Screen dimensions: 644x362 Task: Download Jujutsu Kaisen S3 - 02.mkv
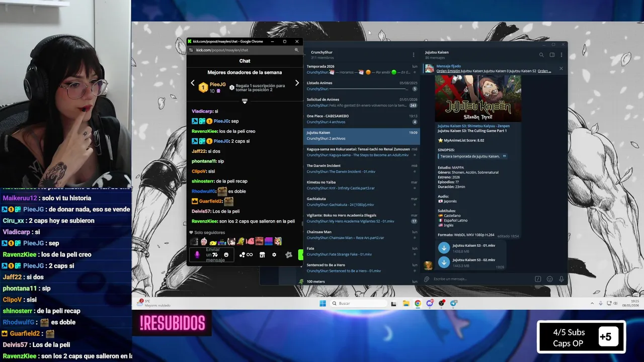444,262
